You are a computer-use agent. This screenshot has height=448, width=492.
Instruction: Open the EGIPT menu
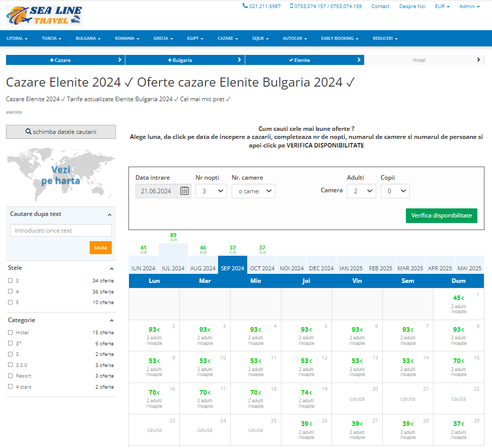click(195, 38)
